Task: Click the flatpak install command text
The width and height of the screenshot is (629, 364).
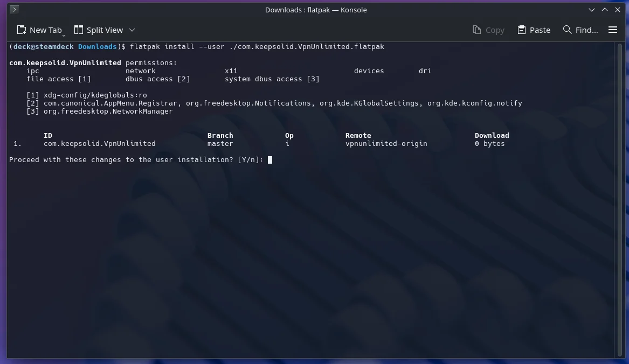Action: (x=257, y=46)
